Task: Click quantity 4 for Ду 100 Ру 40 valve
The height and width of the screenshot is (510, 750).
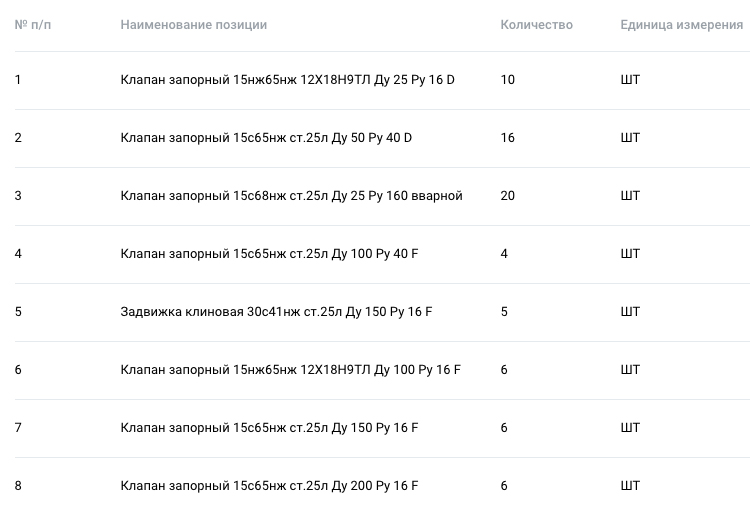Action: (x=504, y=254)
